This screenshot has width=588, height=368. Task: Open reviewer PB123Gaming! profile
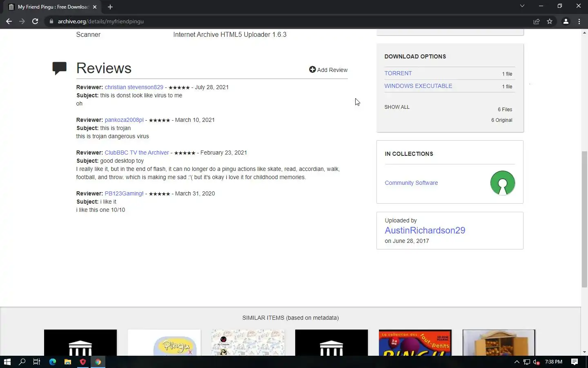tap(124, 193)
